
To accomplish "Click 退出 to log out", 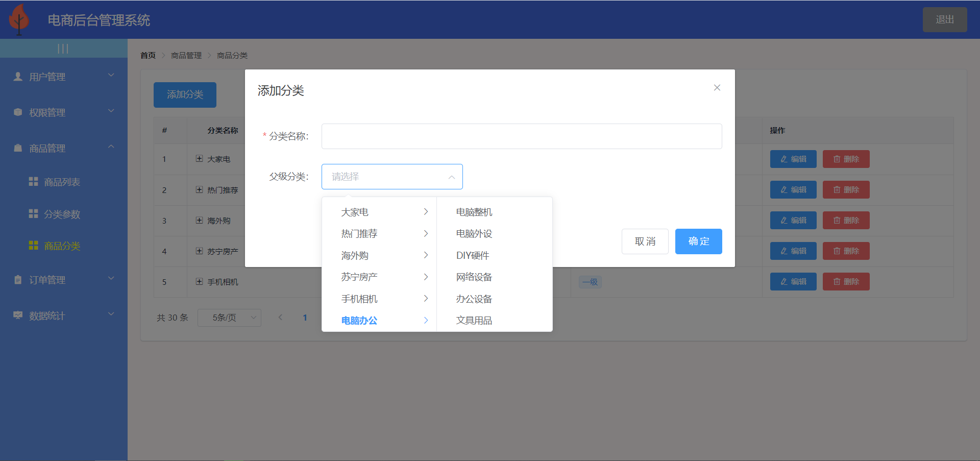I will [x=945, y=19].
